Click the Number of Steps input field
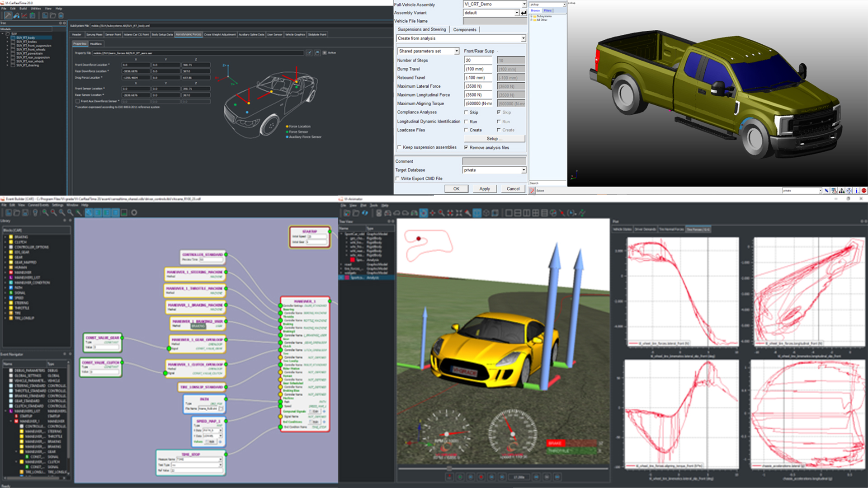This screenshot has height=488, width=868. (478, 60)
